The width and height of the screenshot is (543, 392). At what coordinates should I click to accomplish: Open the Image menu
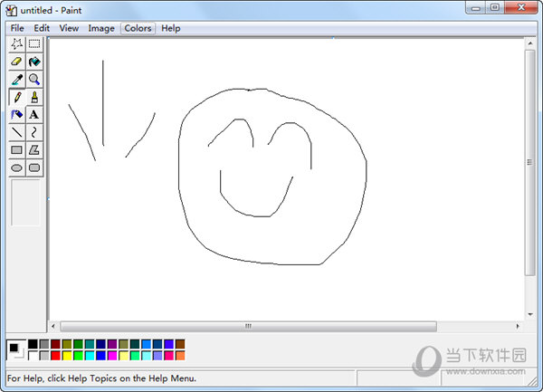tap(100, 28)
